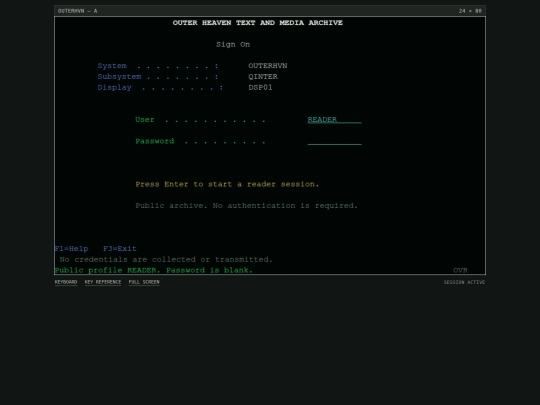Select the DSP01 display value
The width and height of the screenshot is (540, 405).
tap(260, 87)
